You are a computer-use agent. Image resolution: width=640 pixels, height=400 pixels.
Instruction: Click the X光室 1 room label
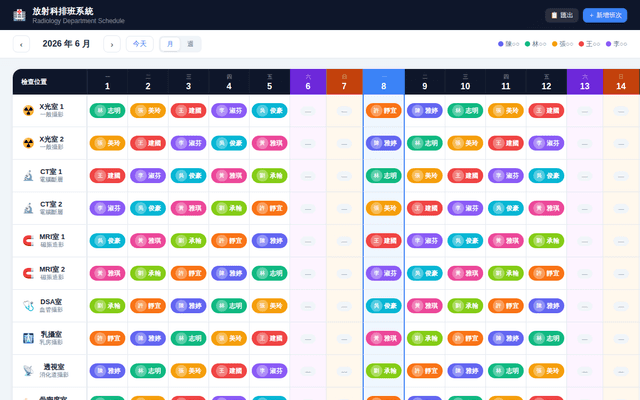coord(51,107)
